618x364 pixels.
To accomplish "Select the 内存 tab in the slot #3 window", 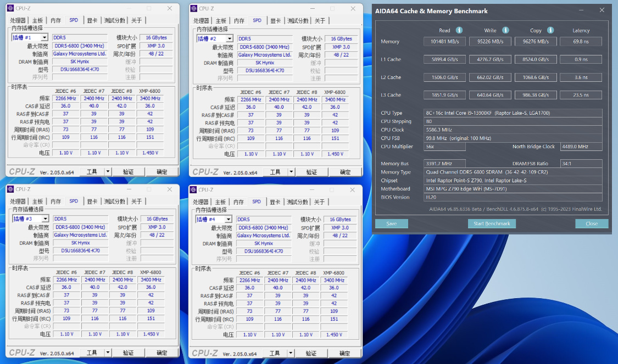I will [x=56, y=201].
